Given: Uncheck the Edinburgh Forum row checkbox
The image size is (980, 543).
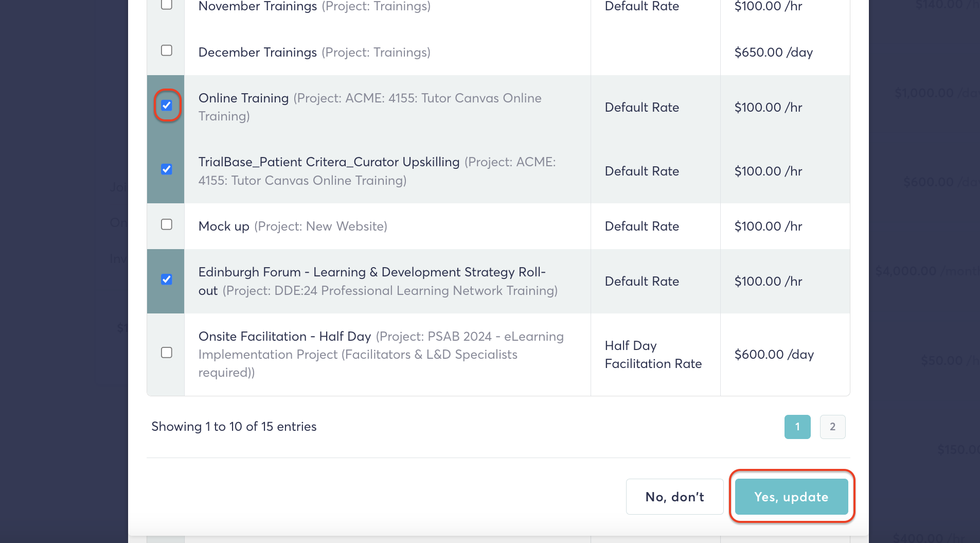Looking at the screenshot, I should [x=167, y=279].
